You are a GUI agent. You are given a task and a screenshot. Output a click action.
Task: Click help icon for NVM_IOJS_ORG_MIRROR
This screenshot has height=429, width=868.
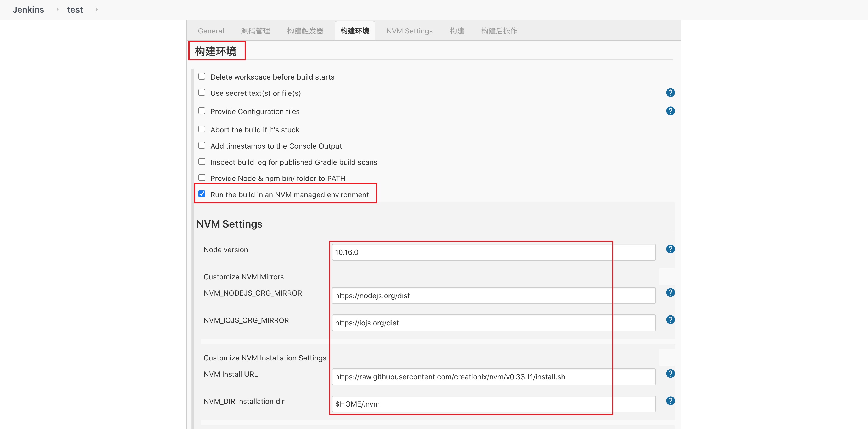tap(670, 320)
